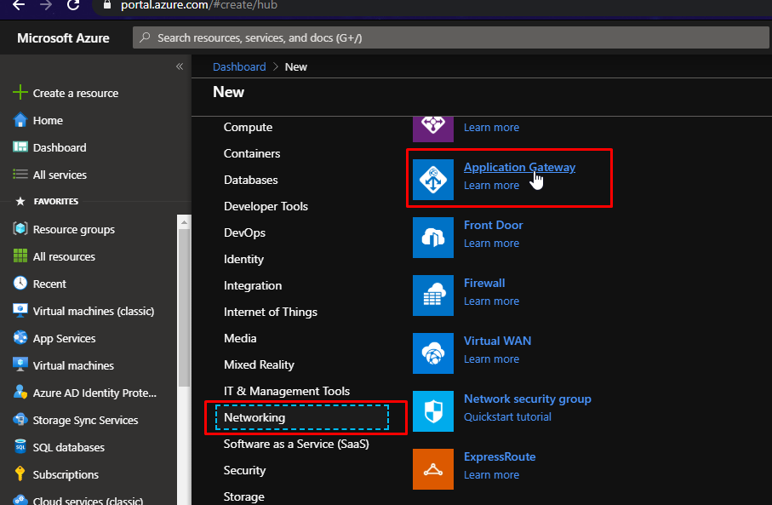
Task: Click the Resource groups cube icon
Action: (20, 228)
